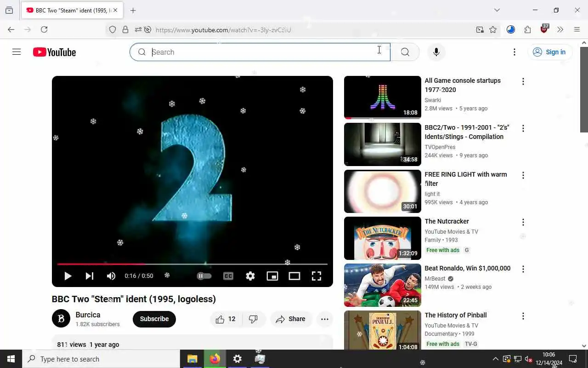Dislike the video with thumbs down
588x368 pixels.
[254, 319]
